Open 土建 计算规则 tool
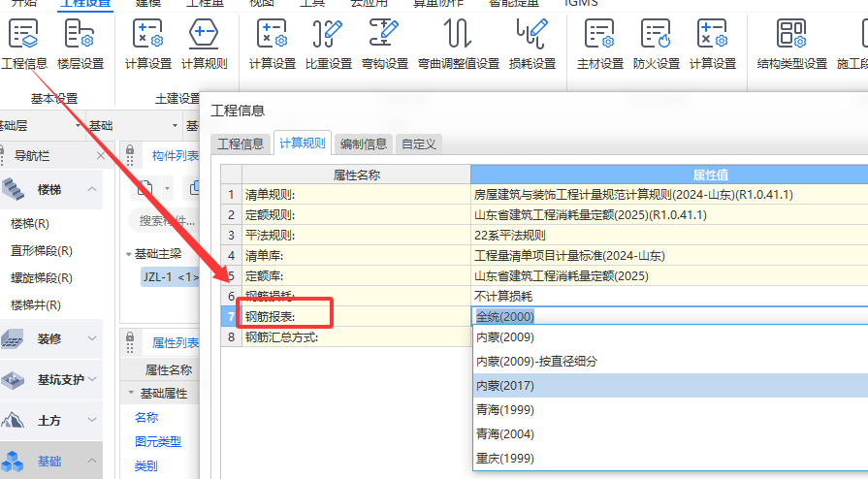 tap(205, 45)
